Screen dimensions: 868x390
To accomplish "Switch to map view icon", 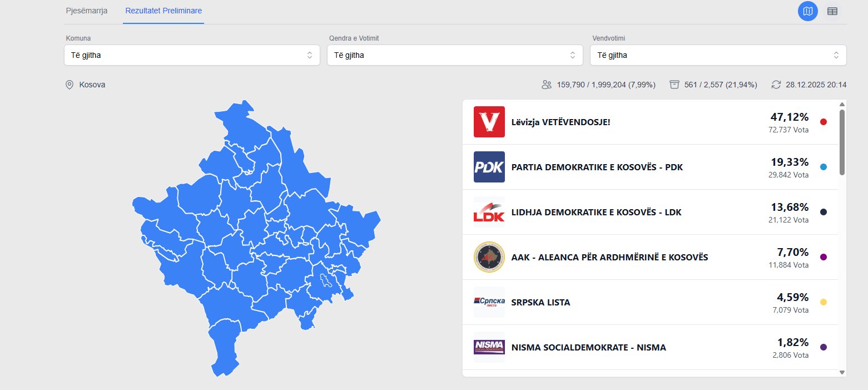I will [x=807, y=11].
